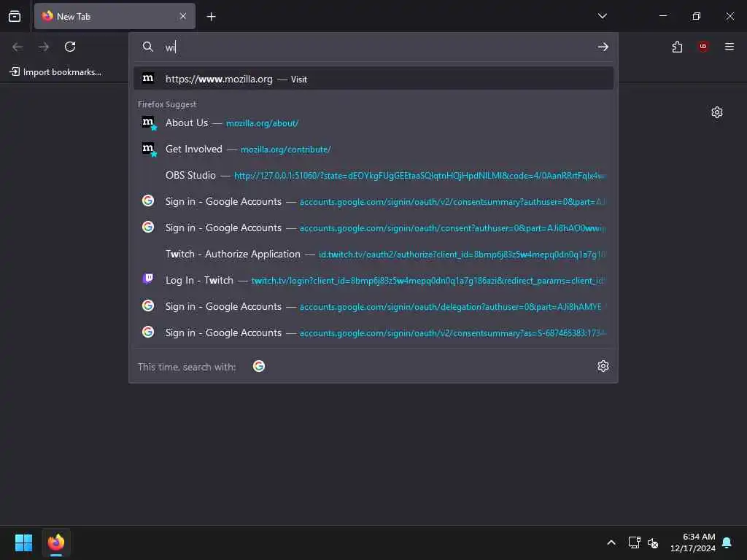This screenshot has height=560, width=747.
Task: Click the Firefox taskbar icon
Action: pos(56,542)
